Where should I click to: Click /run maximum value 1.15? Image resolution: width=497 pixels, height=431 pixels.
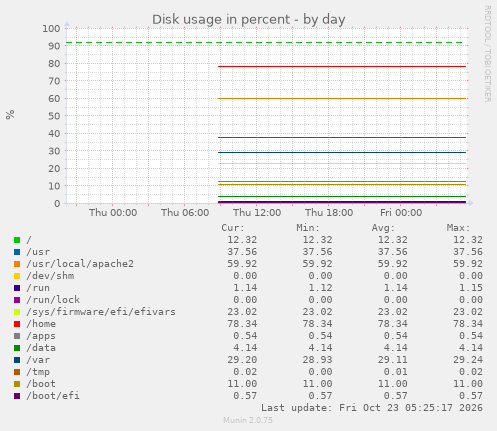(x=471, y=288)
